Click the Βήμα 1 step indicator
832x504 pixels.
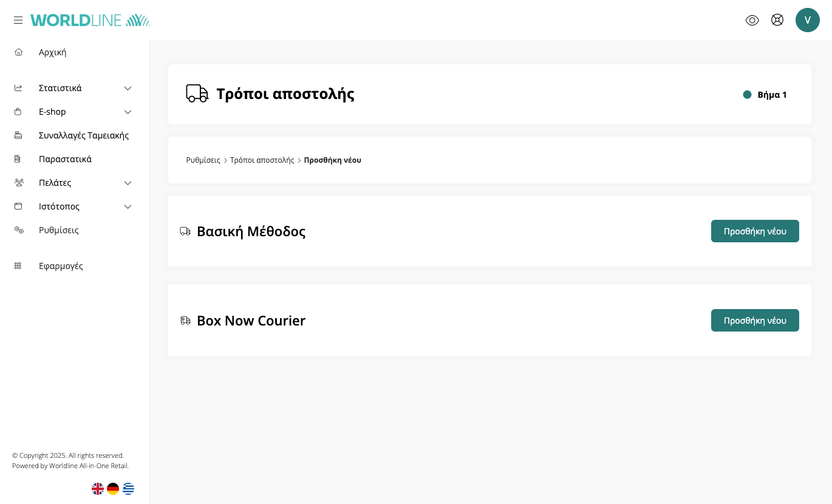pos(765,95)
